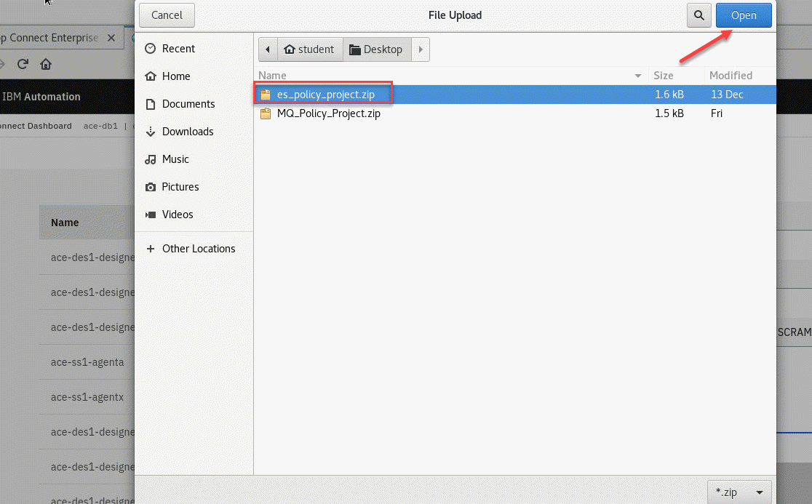The width and height of the screenshot is (812, 504).
Task: Click the search magnifier icon in dialog header
Action: [698, 15]
